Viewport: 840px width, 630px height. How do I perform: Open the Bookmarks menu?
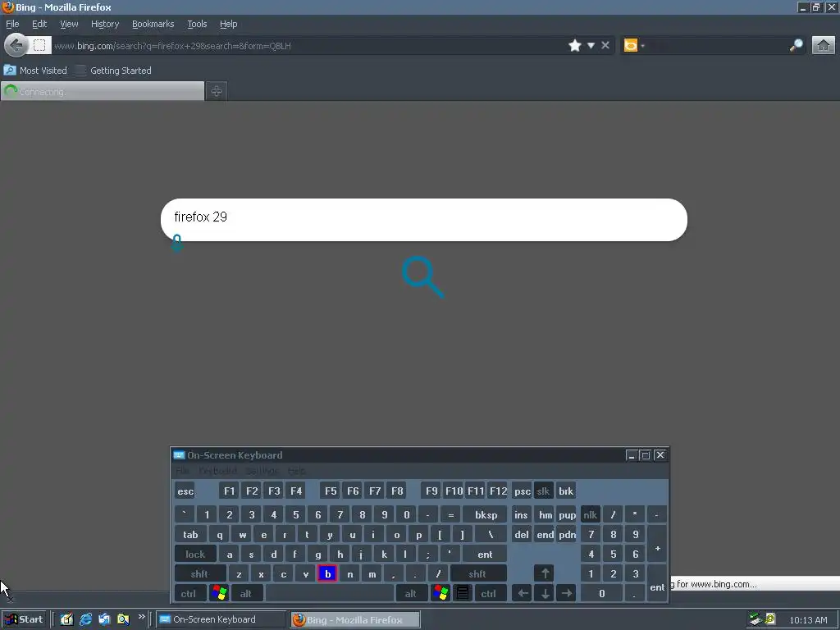[x=153, y=24]
